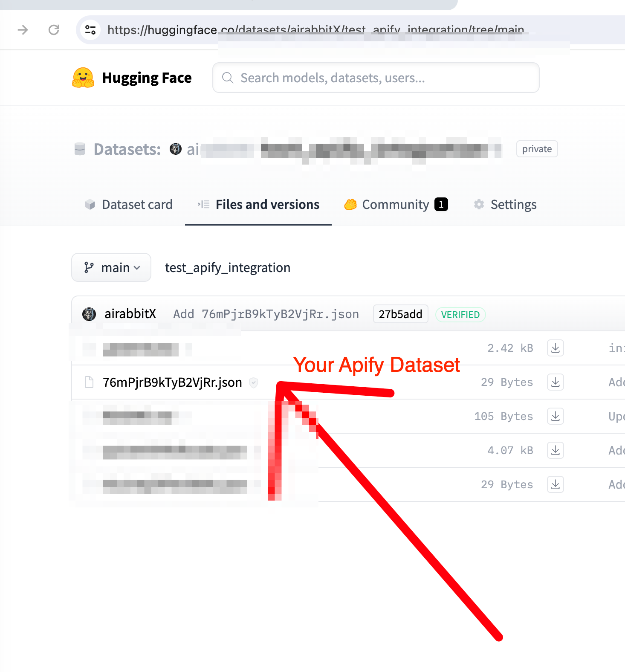Focus the Search models, datasets, users field

click(x=376, y=78)
